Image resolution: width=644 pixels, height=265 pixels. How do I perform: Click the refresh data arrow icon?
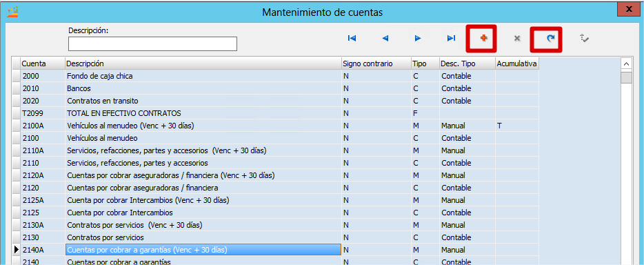550,38
